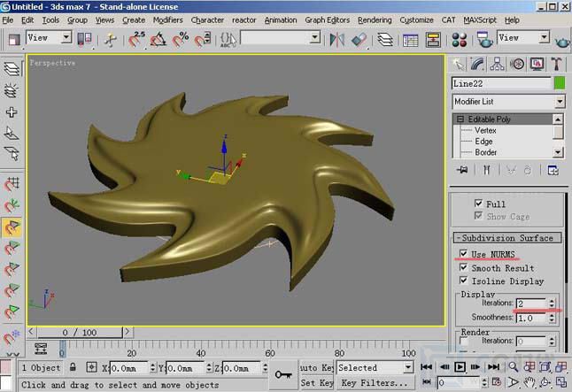The width and height of the screenshot is (572, 392).
Task: Open the Graph Editors menu
Action: pos(328,20)
